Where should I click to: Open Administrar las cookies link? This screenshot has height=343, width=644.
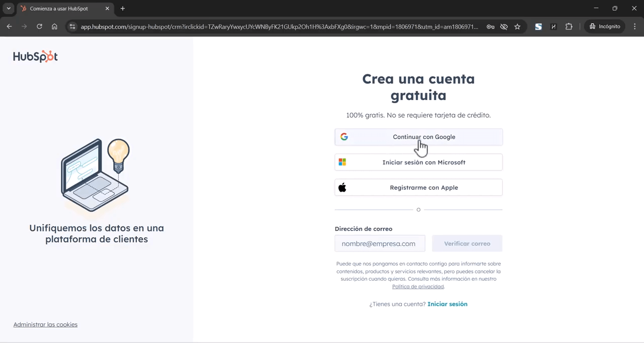click(45, 324)
